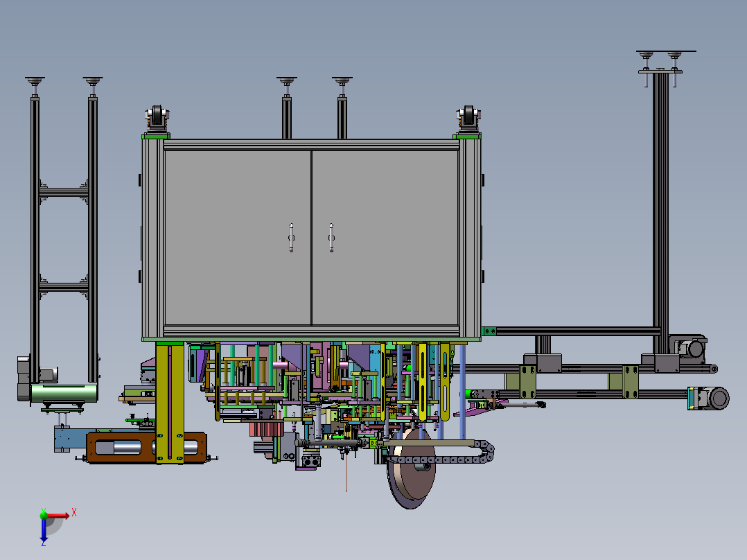Click the mounting plate atop the tall right post
Viewport: 747px width, 560px height.
click(x=660, y=71)
